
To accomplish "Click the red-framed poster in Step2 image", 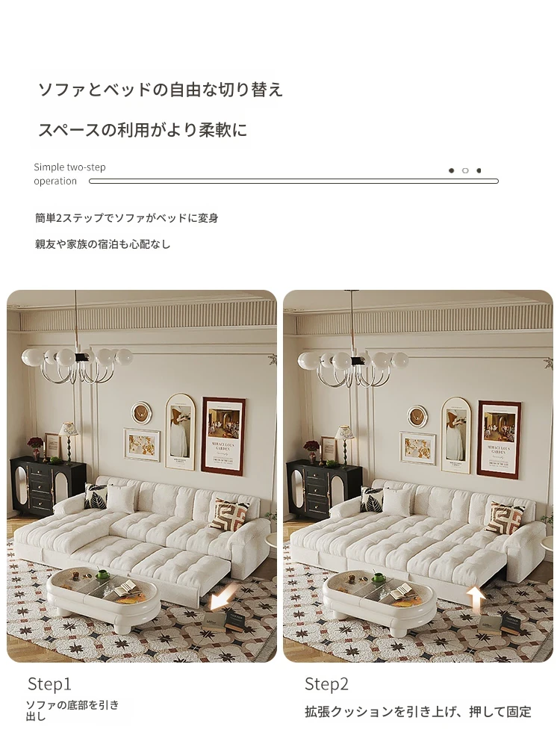I will click(x=500, y=438).
